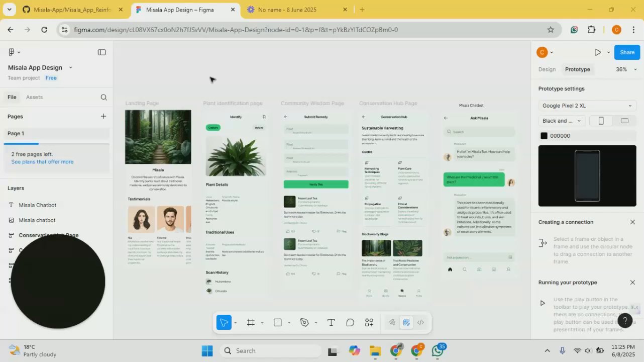644x362 pixels.
Task: Select the Frame tool
Action: click(x=251, y=323)
